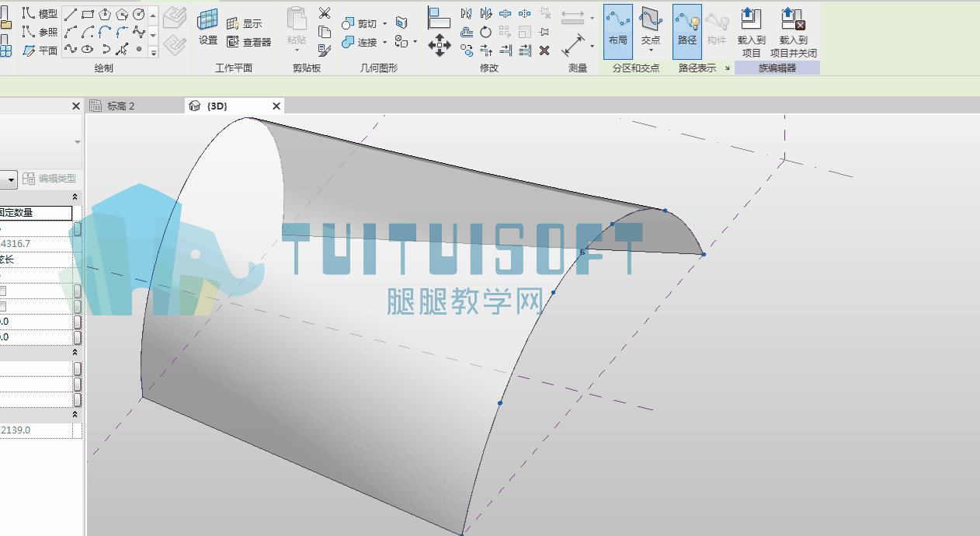Activate the Pick Lines tool
Viewport: 980px width, 536px height.
tap(122, 50)
